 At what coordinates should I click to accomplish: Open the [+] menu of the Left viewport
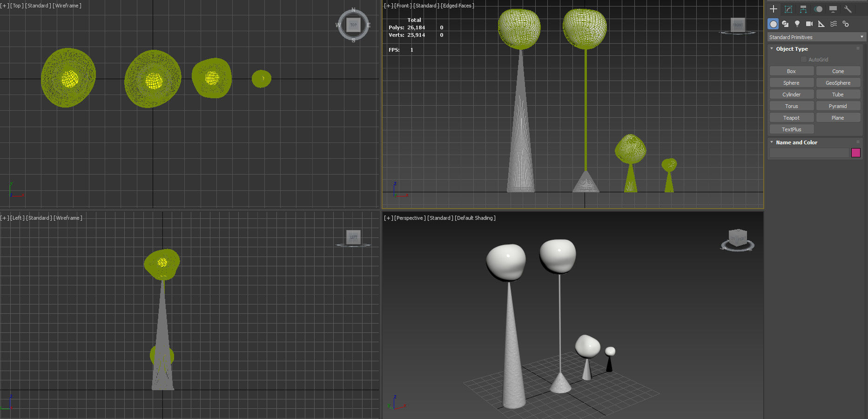click(4, 218)
